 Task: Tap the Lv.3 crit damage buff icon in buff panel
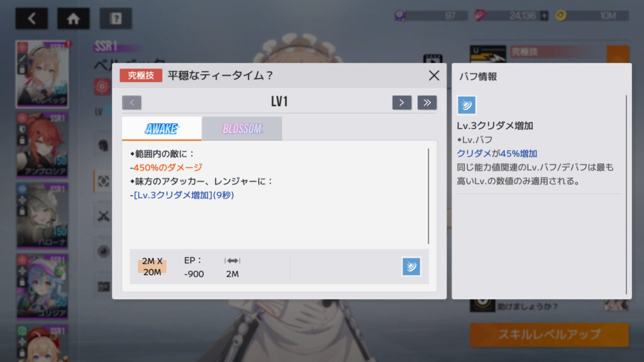pyautogui.click(x=467, y=105)
